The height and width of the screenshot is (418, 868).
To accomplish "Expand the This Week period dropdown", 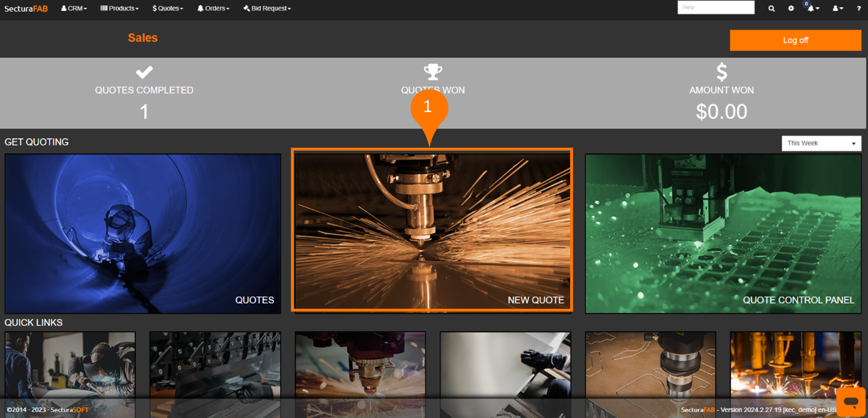I will (821, 143).
